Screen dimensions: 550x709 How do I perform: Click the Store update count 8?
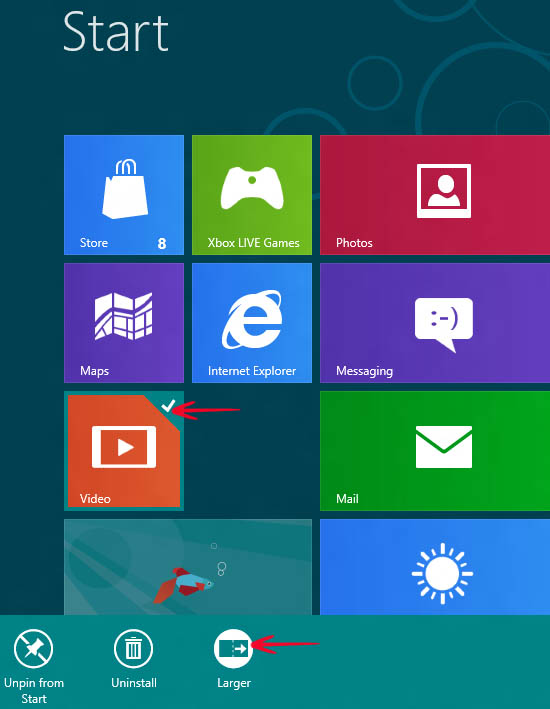(x=162, y=244)
